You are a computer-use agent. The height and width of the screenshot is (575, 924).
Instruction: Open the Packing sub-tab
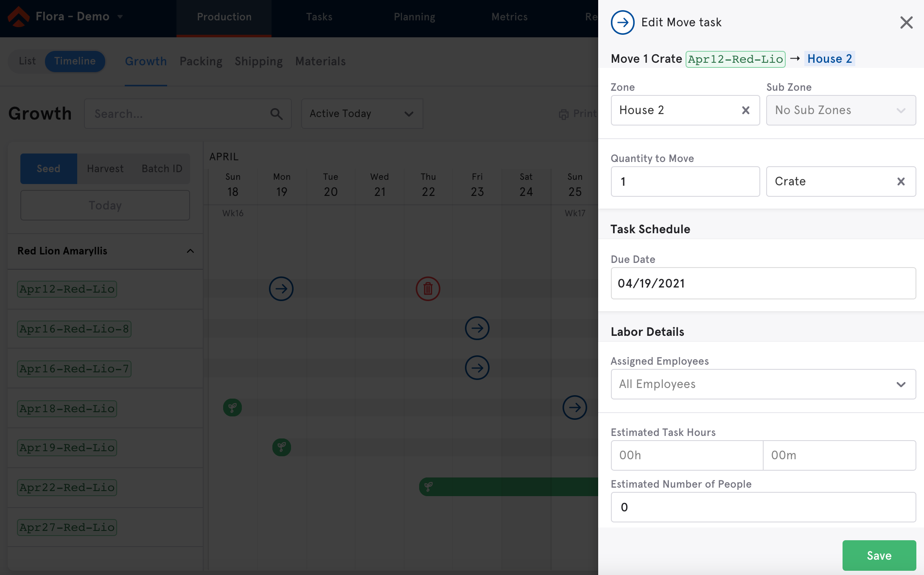coord(201,61)
